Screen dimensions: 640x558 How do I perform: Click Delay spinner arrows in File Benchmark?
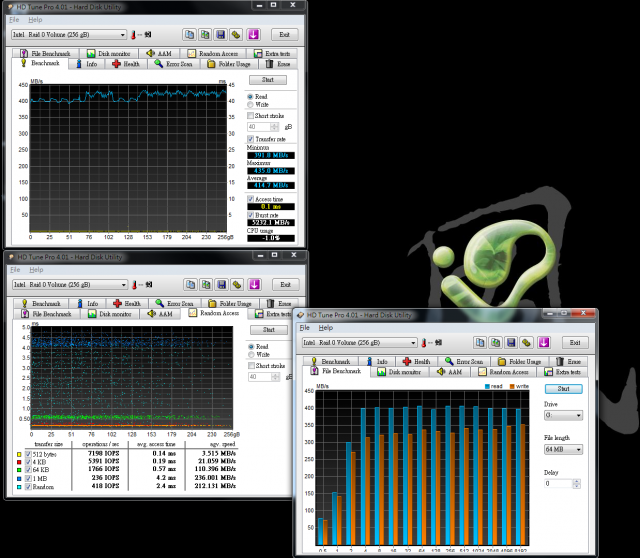(576, 484)
